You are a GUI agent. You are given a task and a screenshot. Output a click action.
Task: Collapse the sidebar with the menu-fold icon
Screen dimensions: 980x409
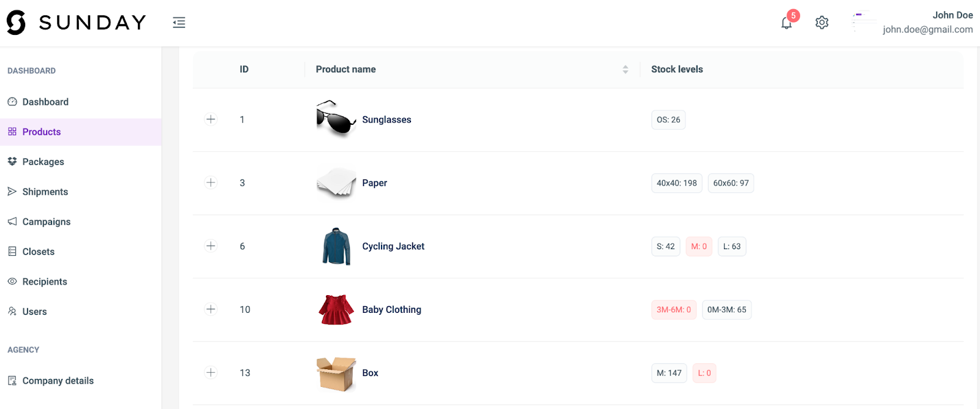pos(179,23)
